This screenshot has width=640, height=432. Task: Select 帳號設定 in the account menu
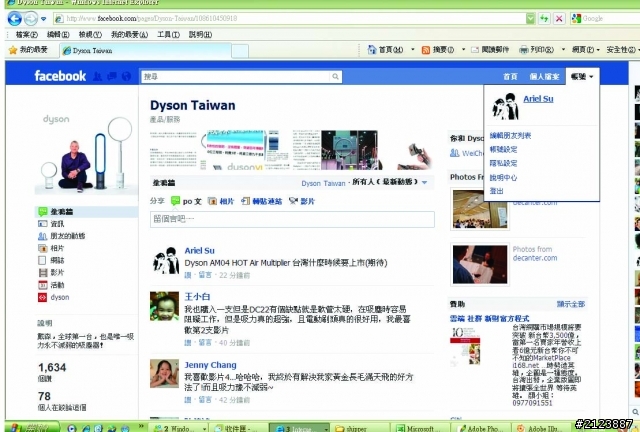[503, 149]
